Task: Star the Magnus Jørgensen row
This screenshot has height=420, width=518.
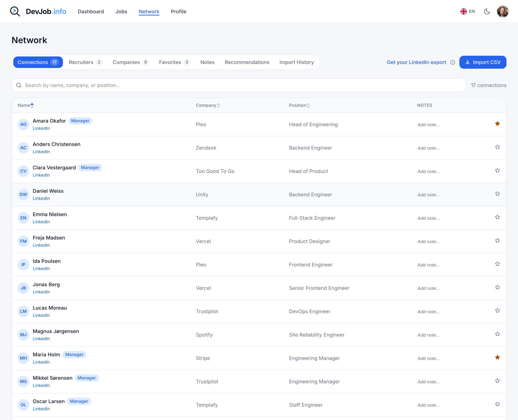Action: tap(497, 334)
